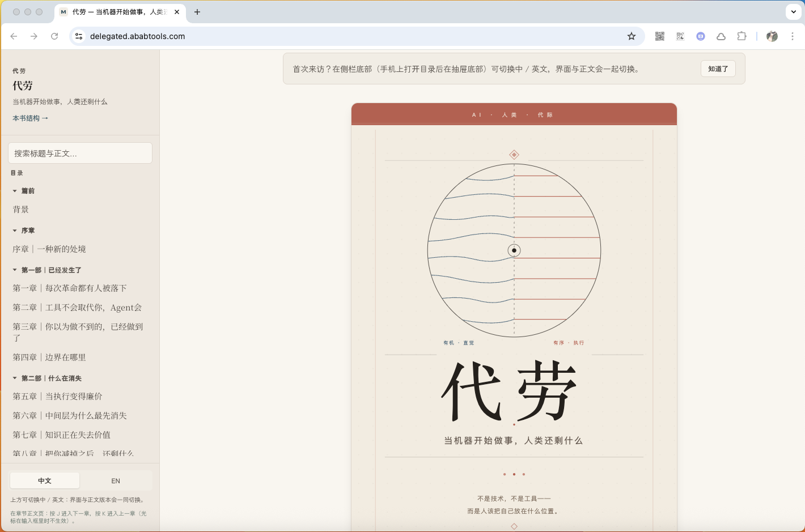Go forward to next page
Image resolution: width=805 pixels, height=532 pixels.
pos(34,36)
